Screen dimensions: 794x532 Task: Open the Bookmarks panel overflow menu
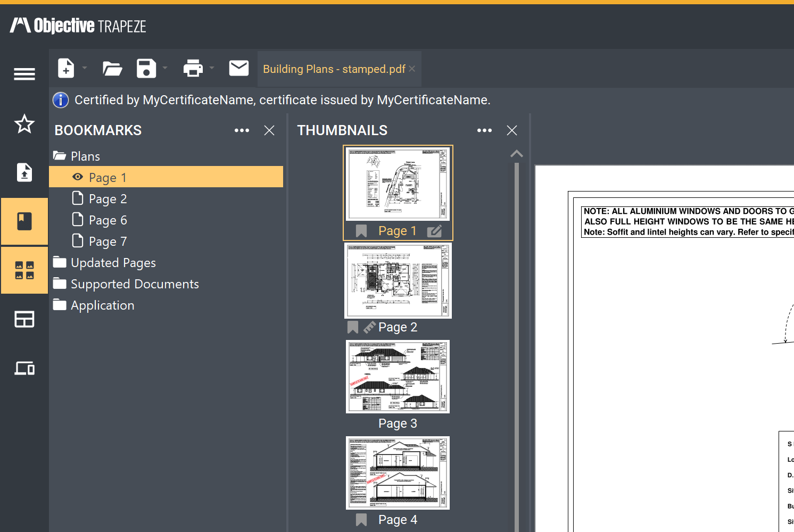242,130
